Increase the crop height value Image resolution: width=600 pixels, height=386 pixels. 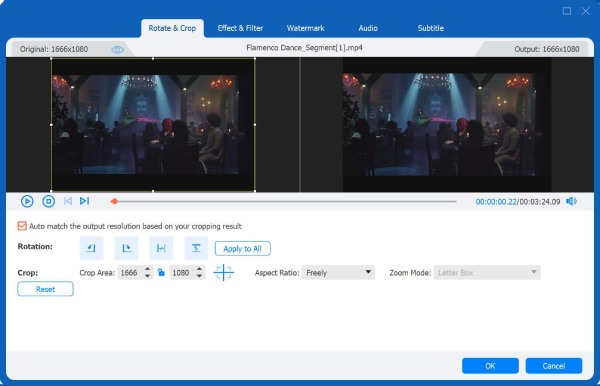[199, 269]
